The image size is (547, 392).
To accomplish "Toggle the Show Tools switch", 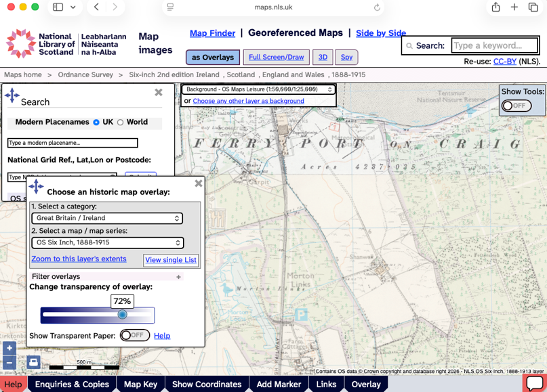I will [516, 106].
